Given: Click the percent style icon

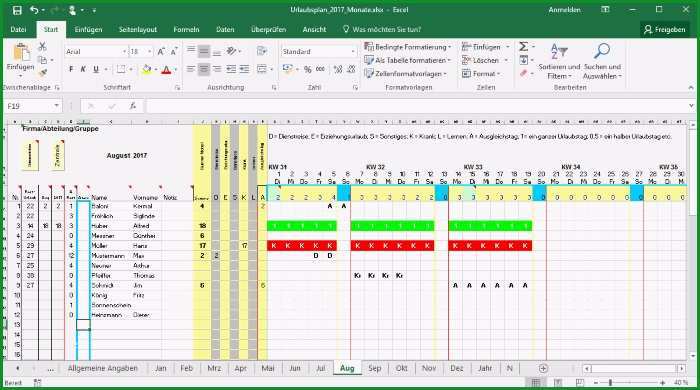Looking at the screenshot, I should pyautogui.click(x=308, y=69).
